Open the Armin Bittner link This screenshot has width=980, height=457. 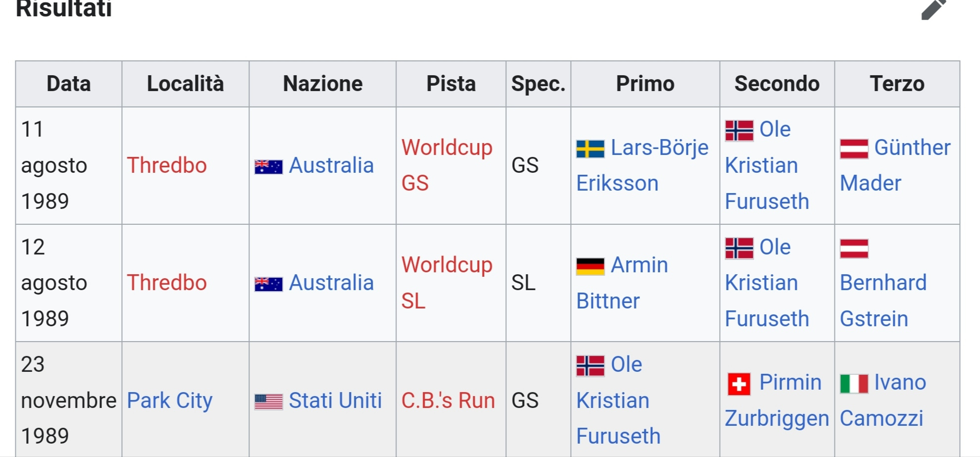coord(622,283)
